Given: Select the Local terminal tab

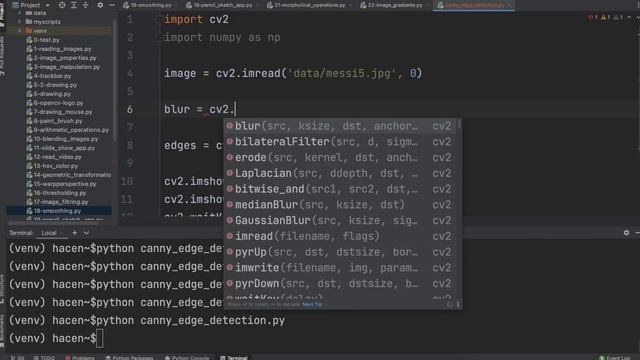Looking at the screenshot, I should click(49, 233).
